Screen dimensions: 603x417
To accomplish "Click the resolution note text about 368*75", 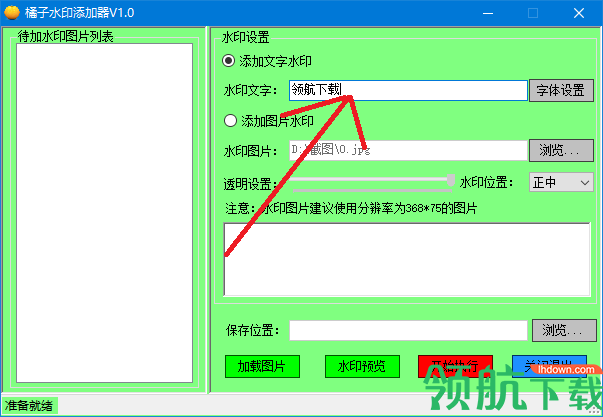I will click(x=351, y=208).
